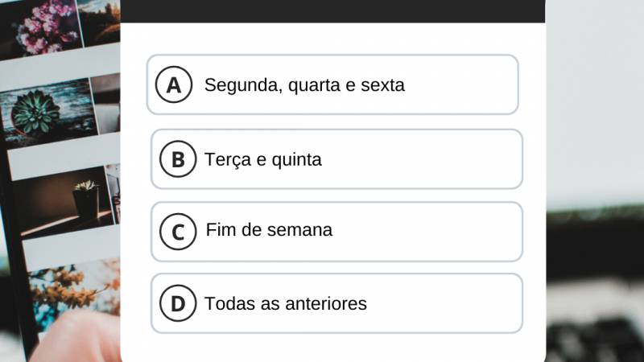This screenshot has width=644, height=362.
Task: Pick the 'Fim de semana' answer text
Action: point(269,230)
